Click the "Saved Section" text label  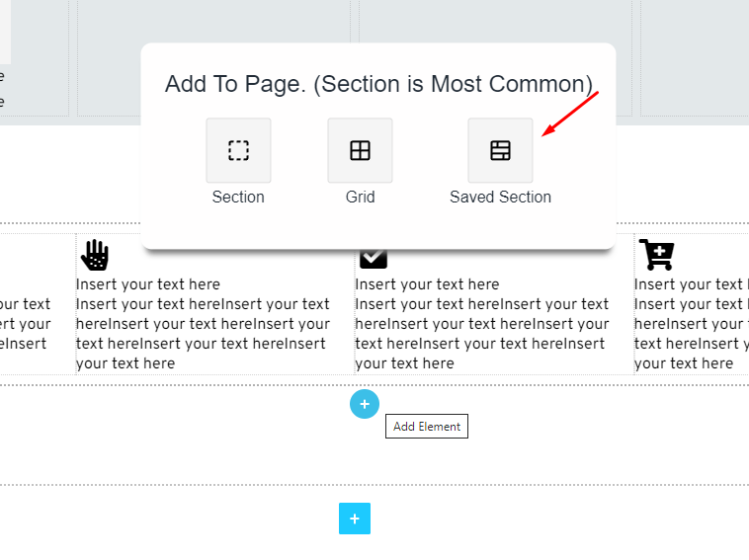[x=500, y=197]
